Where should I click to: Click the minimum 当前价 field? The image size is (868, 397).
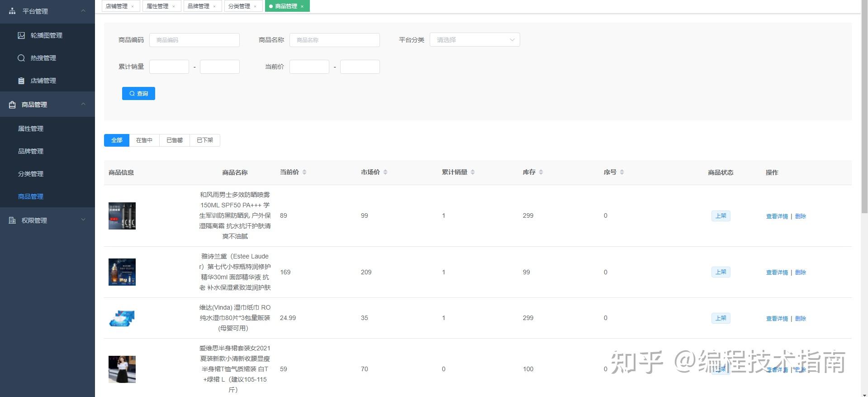[309, 67]
